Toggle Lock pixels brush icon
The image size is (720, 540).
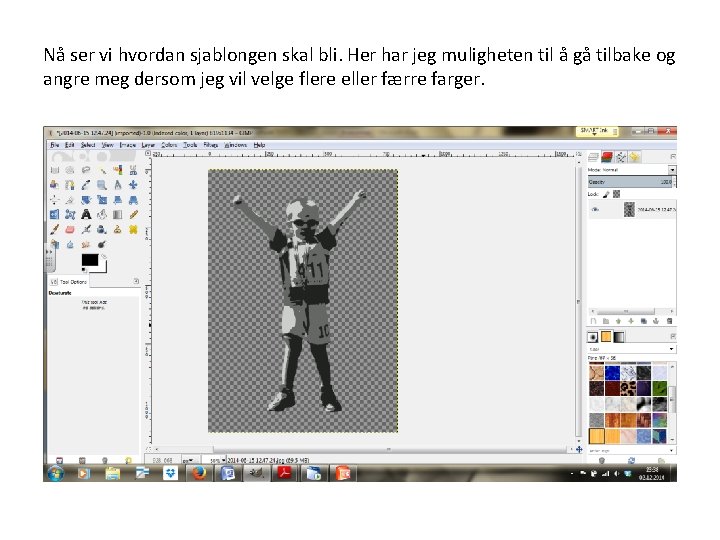click(x=606, y=194)
